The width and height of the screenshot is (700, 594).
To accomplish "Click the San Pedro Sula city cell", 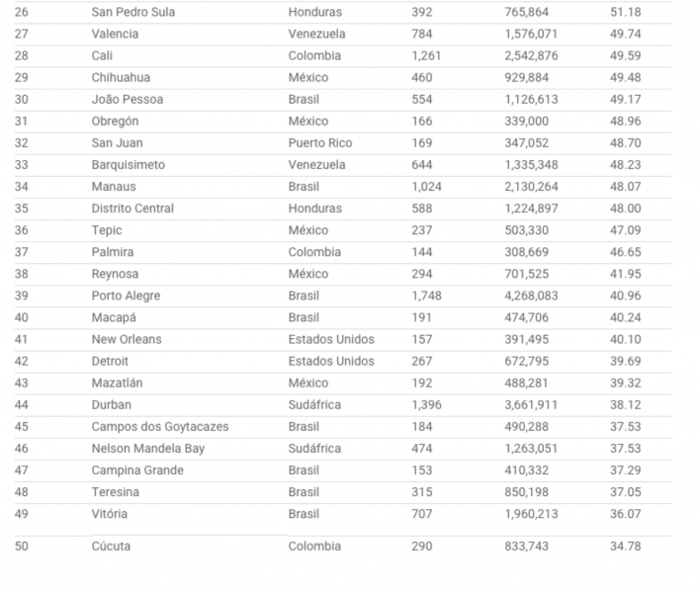I will tap(132, 12).
